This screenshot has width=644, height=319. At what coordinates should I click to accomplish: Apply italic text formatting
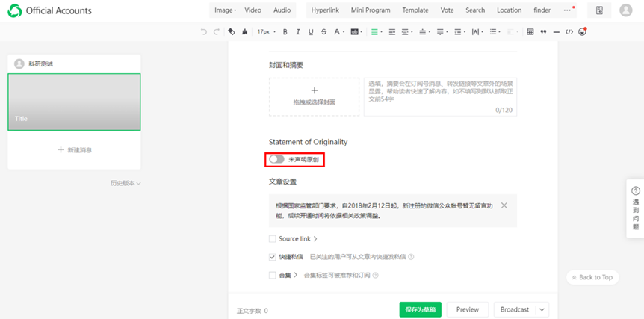298,32
